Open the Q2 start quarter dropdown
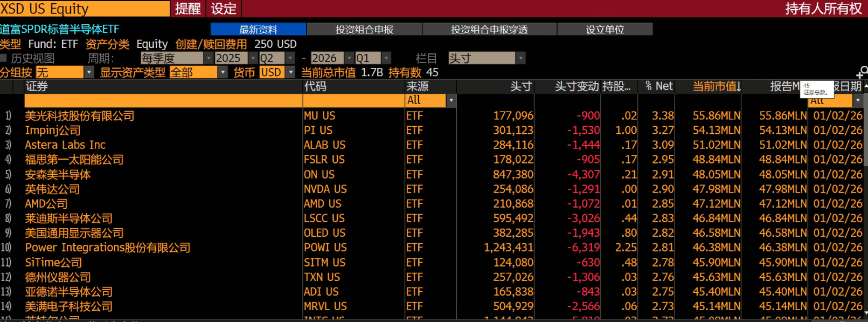Viewport: 868px width, 322px height. pos(290,58)
